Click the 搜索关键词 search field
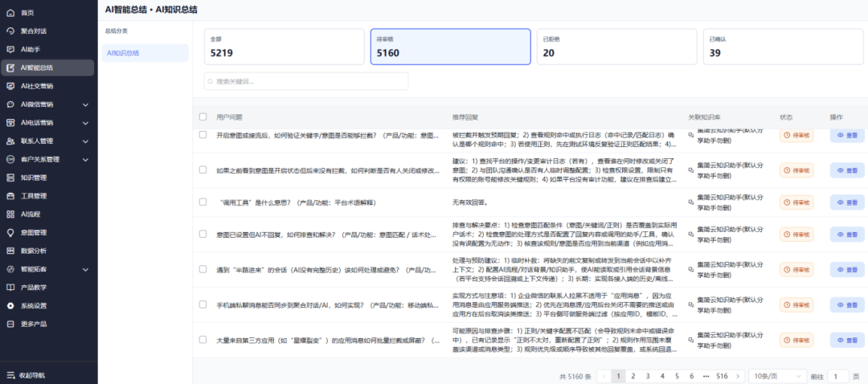The width and height of the screenshot is (868, 384). 306,81
